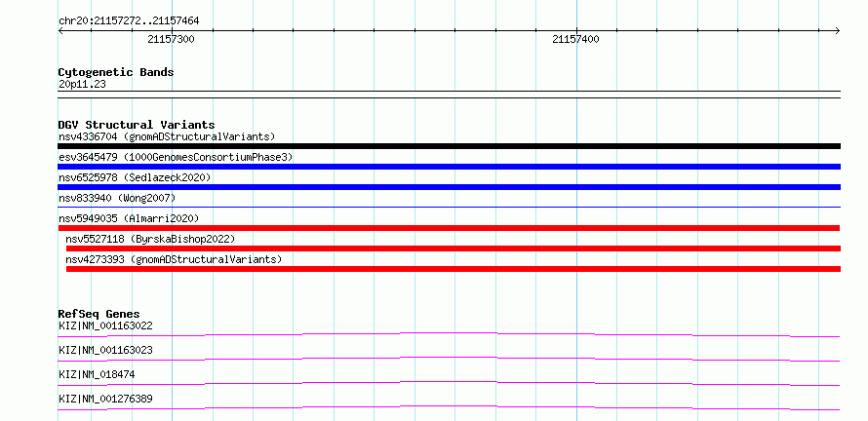Viewport: 868px width, 421px height.
Task: Open the nsv4273393 gnomADStructuralVariants label
Action: [x=174, y=259]
